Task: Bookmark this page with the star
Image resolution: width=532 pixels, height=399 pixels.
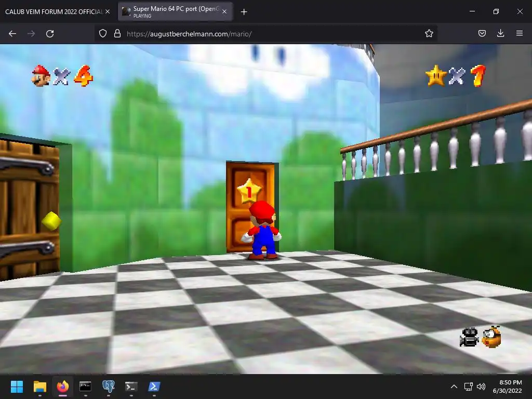Action: 429,34
